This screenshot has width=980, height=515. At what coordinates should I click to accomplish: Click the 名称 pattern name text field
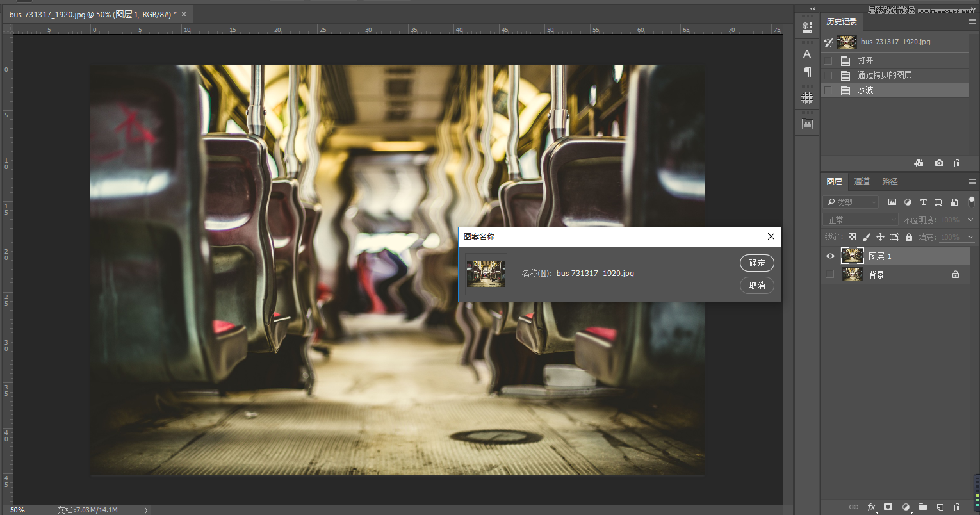(x=644, y=274)
